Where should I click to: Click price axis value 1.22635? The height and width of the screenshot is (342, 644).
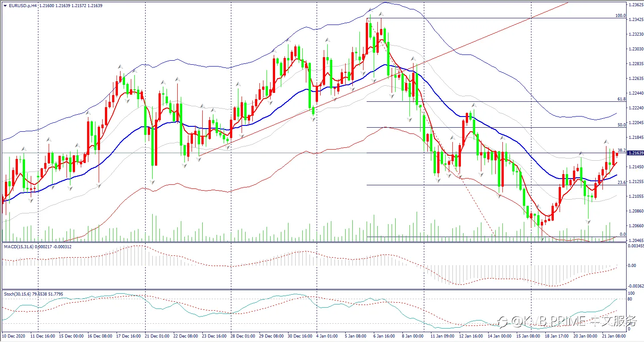click(x=636, y=79)
